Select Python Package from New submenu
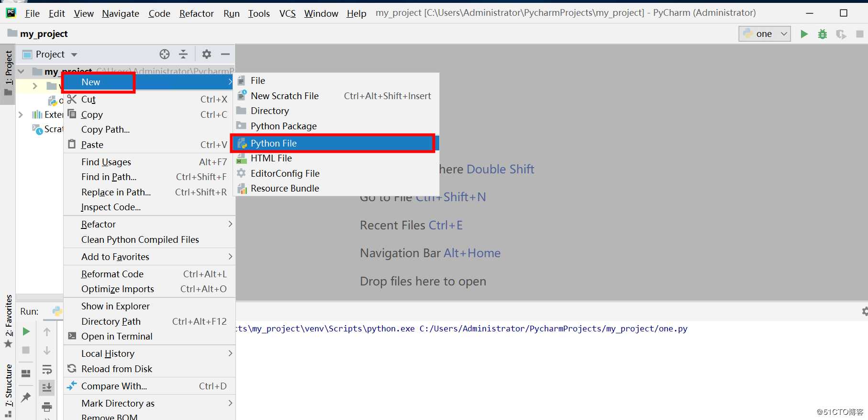Viewport: 868px width, 420px height. click(x=336, y=126)
